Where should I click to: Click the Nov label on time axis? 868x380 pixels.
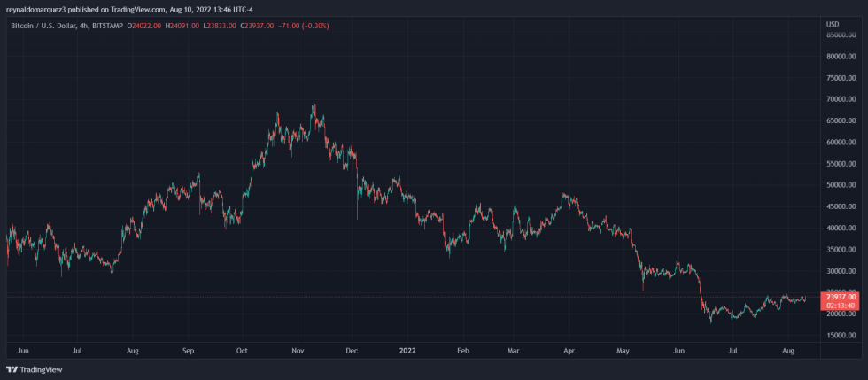(298, 351)
